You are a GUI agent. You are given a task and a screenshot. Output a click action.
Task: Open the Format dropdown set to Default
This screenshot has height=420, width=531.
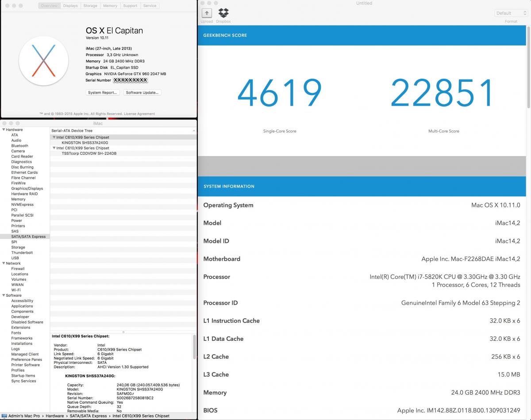tap(511, 13)
